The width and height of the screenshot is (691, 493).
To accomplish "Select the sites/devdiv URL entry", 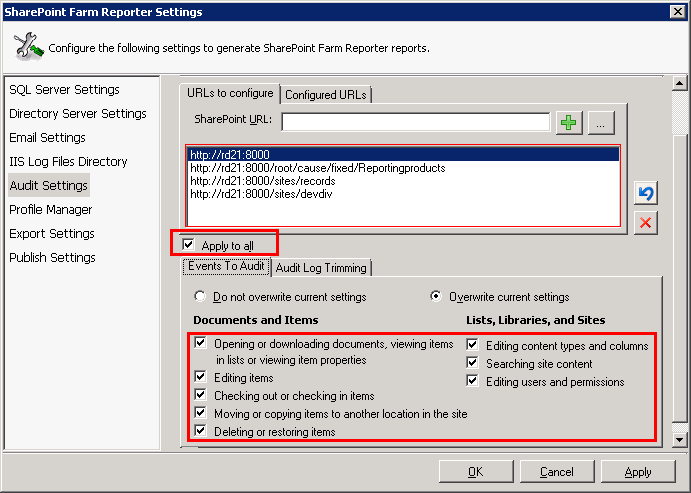I will pos(404,194).
